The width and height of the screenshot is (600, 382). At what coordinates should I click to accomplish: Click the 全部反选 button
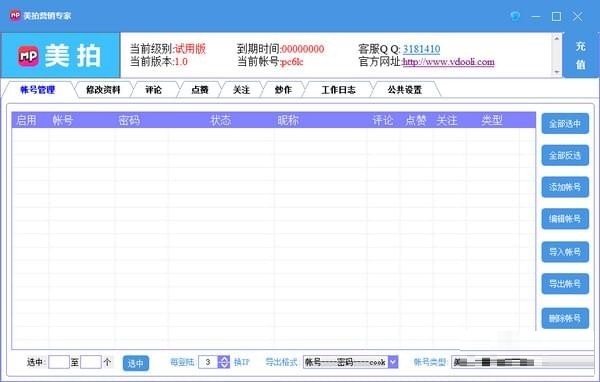pos(565,155)
